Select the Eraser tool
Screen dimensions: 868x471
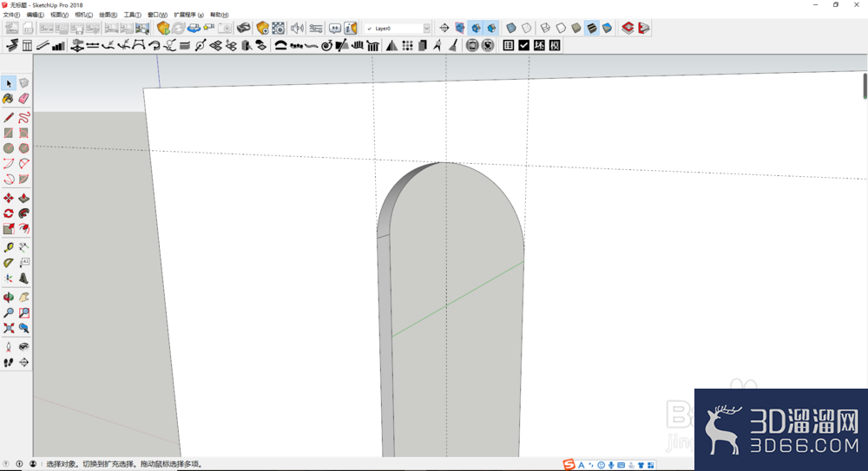(23, 99)
